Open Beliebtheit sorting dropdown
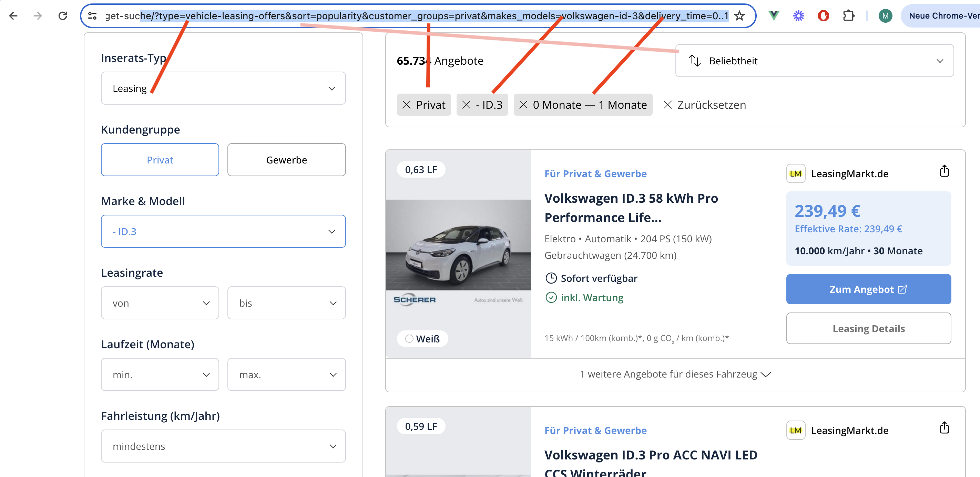 coord(814,61)
